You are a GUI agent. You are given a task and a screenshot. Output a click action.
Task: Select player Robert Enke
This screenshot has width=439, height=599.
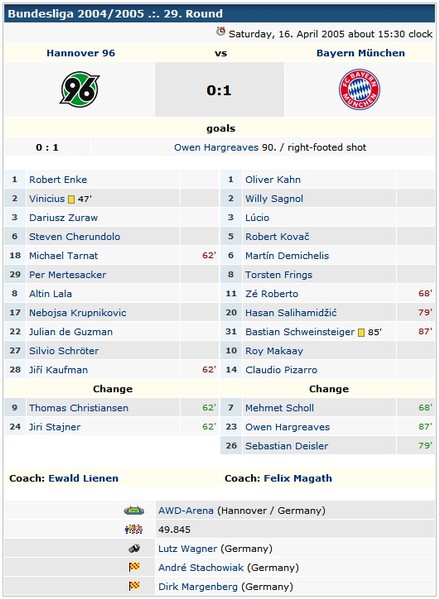coord(58,180)
